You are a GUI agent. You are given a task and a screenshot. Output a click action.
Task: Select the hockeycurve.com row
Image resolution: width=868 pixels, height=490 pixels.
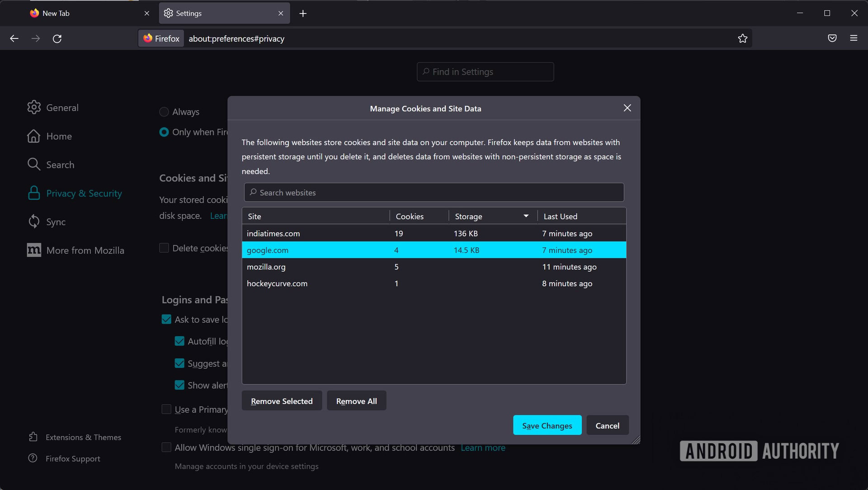click(x=434, y=283)
